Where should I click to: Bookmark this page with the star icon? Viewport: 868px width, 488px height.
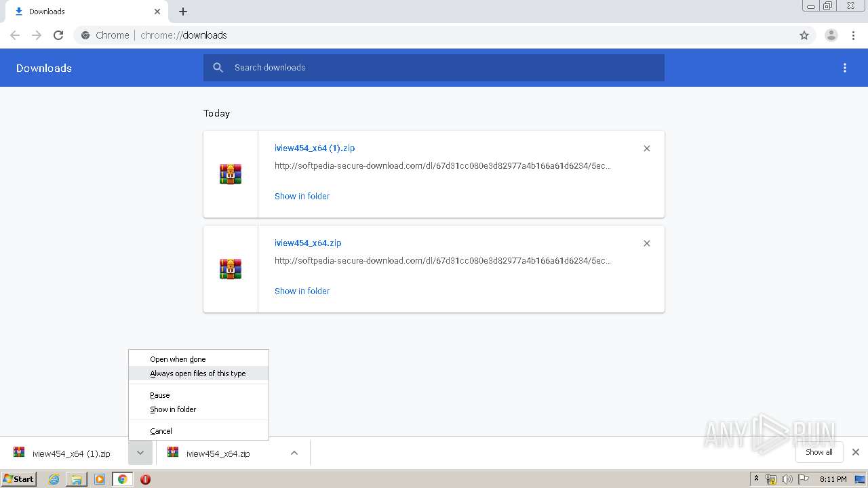tap(804, 35)
